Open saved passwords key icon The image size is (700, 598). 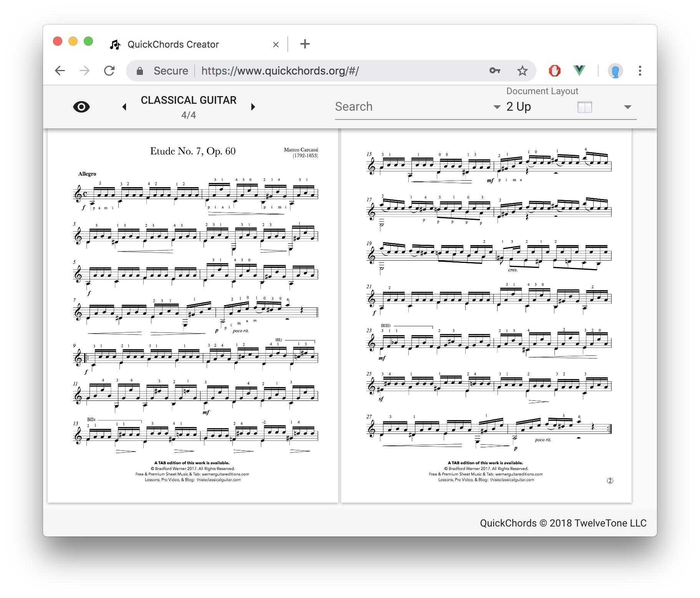[495, 71]
